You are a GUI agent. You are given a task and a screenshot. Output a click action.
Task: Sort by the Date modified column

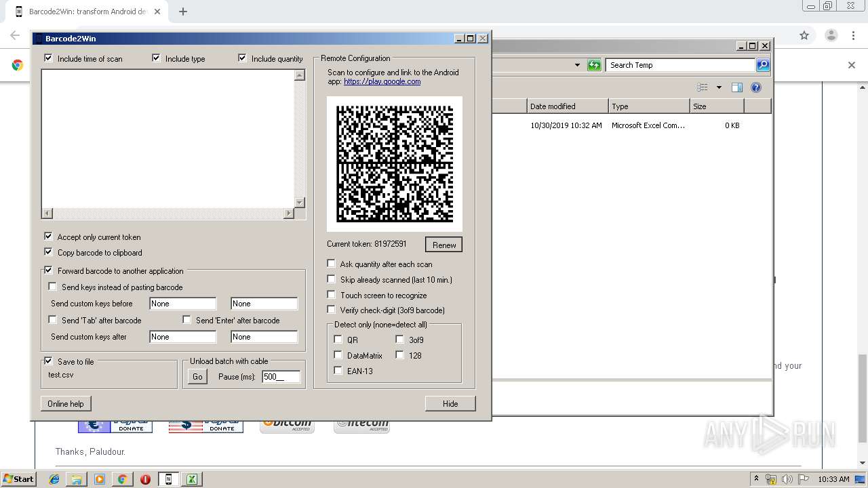(568, 106)
